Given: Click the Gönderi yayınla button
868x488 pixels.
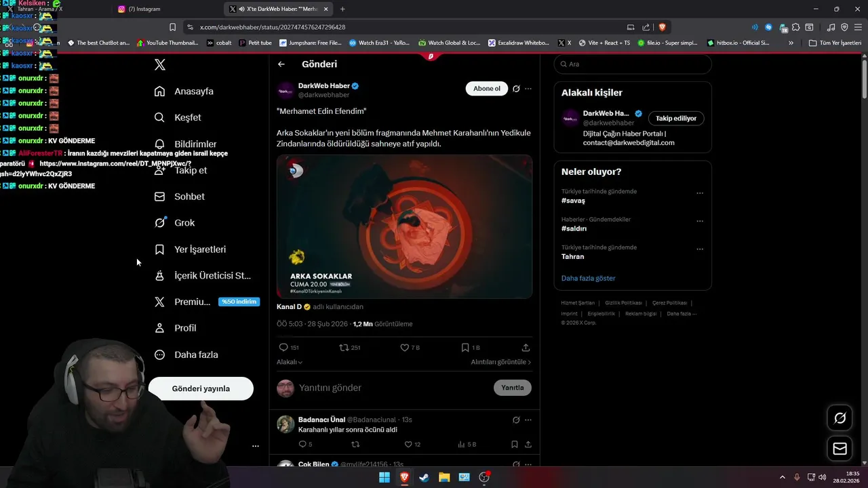Looking at the screenshot, I should pos(201,388).
